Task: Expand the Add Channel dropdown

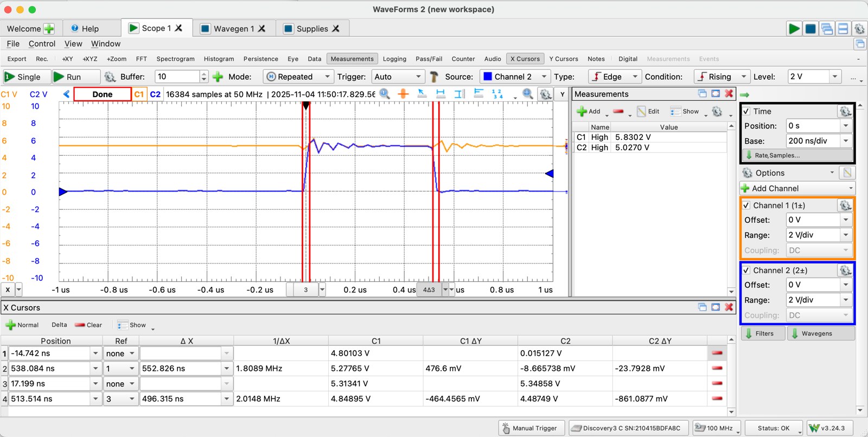Action: tap(797, 188)
